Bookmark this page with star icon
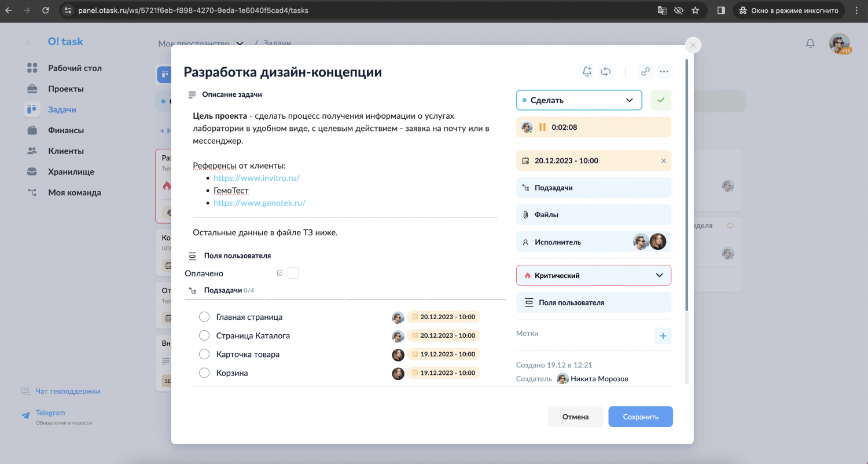 (x=695, y=10)
